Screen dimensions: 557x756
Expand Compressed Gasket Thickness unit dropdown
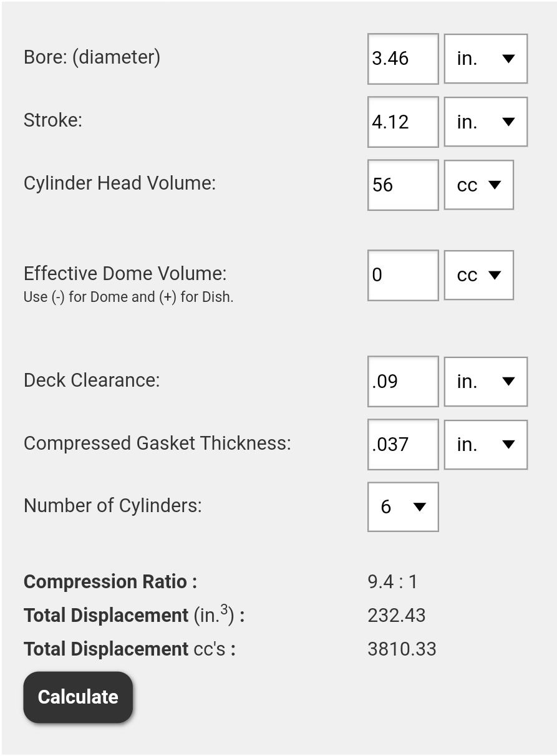tap(485, 444)
